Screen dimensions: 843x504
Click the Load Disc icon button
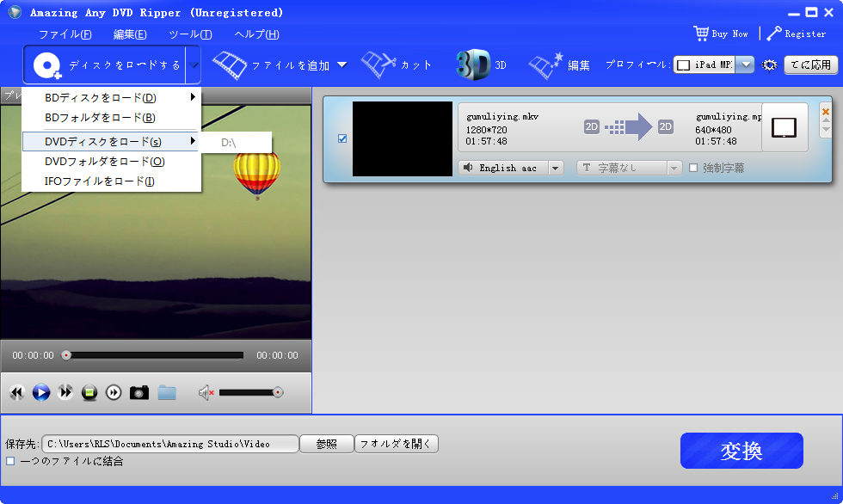(47, 65)
